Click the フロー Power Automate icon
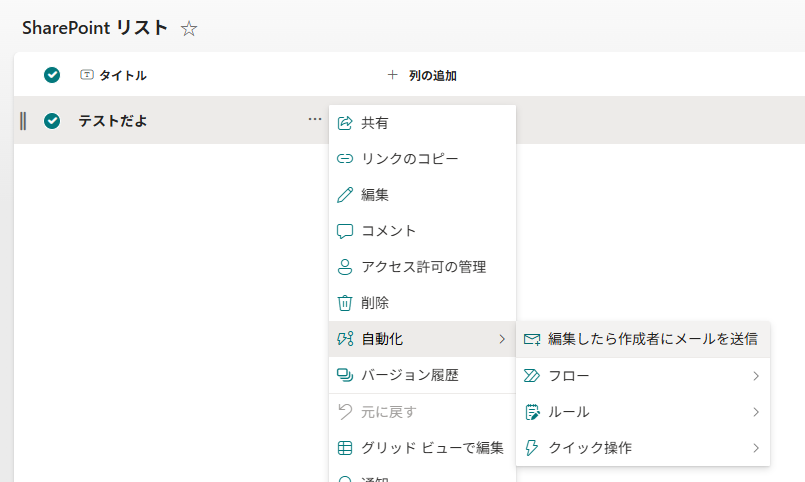The width and height of the screenshot is (805, 482). point(532,376)
